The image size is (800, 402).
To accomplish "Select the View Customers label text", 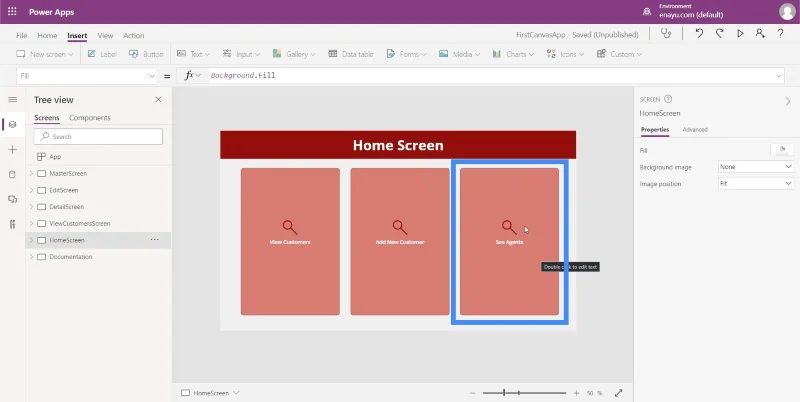I will click(290, 242).
